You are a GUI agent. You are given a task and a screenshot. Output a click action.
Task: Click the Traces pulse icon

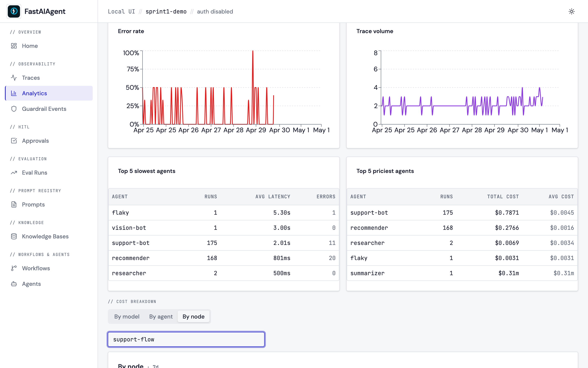pos(14,78)
